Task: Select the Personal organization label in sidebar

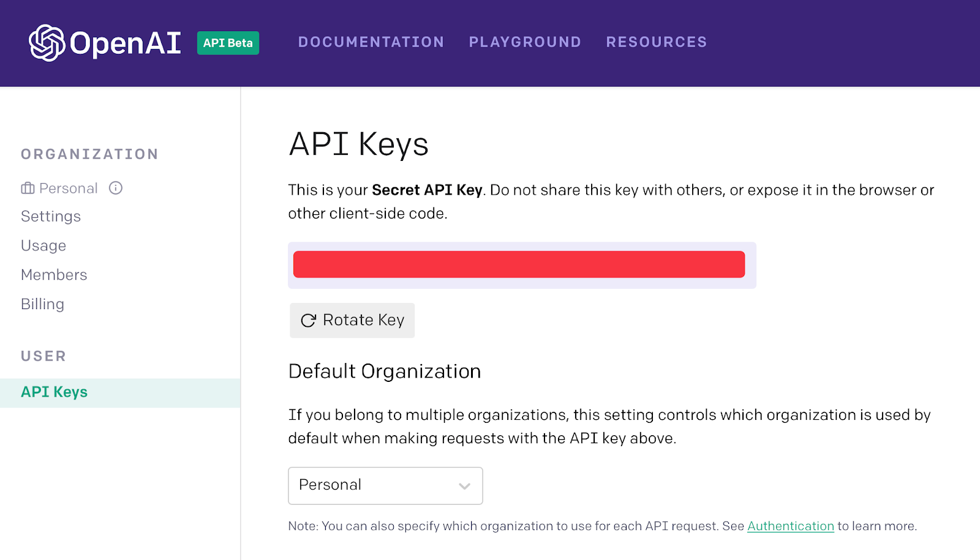Action: [x=68, y=189]
